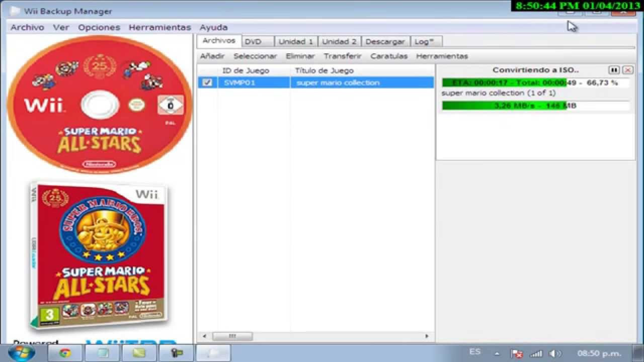Viewport: 644px width, 362px height.
Task: Switch to the Unidad 1 tab
Action: (296, 42)
